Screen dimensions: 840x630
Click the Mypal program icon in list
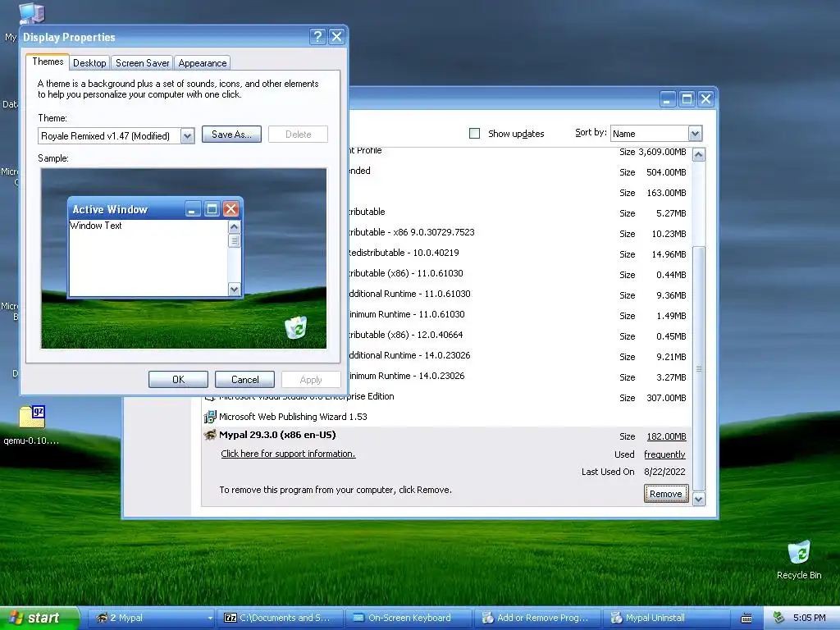point(210,435)
